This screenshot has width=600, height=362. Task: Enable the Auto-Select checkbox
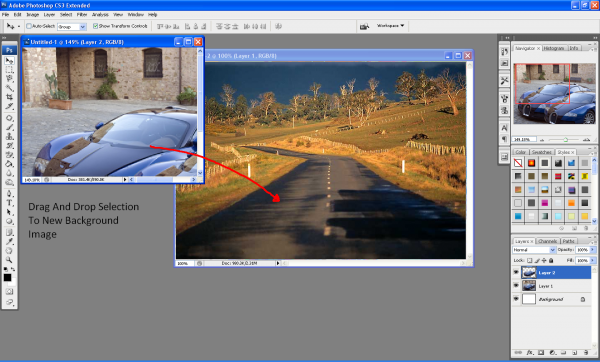tap(29, 26)
